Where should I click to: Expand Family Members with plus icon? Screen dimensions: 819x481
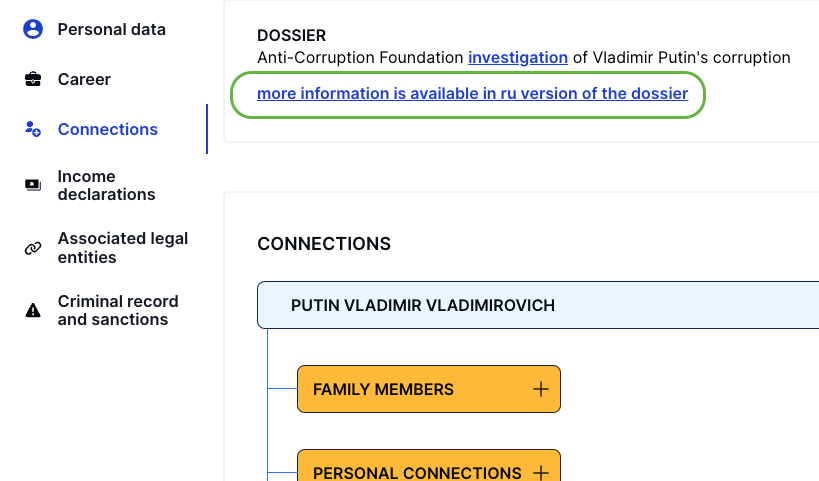tap(541, 389)
